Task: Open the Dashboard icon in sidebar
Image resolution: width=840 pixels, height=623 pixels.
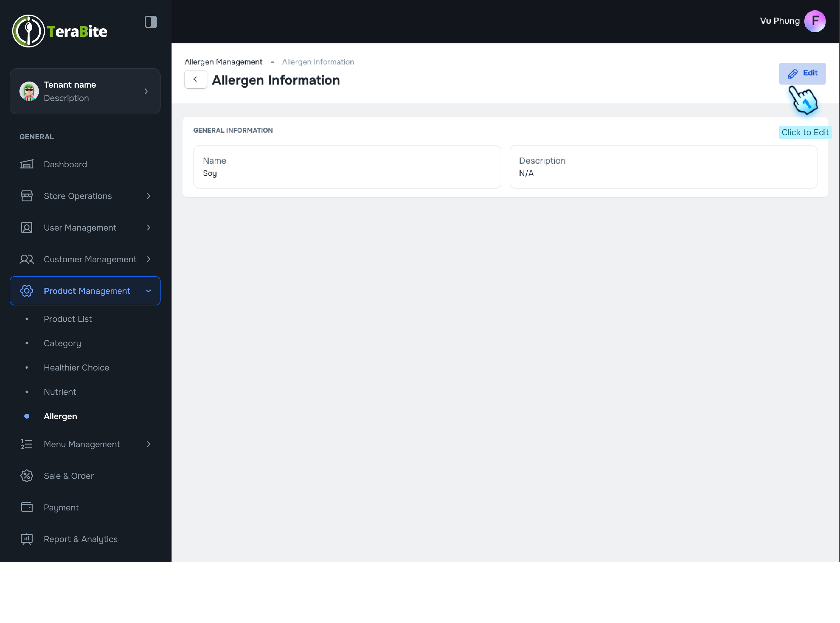Action: coord(26,165)
